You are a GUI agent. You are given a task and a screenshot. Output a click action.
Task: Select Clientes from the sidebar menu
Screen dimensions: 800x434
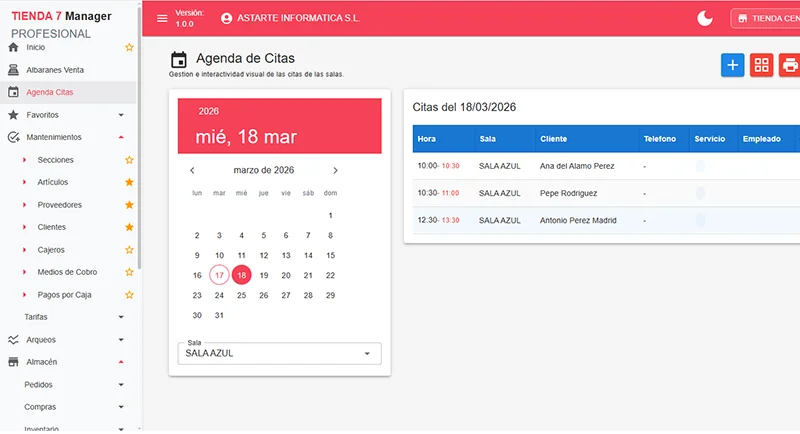(x=52, y=227)
